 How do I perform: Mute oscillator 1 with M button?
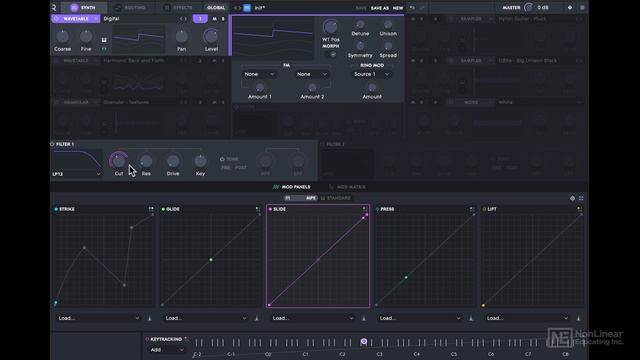(215, 19)
